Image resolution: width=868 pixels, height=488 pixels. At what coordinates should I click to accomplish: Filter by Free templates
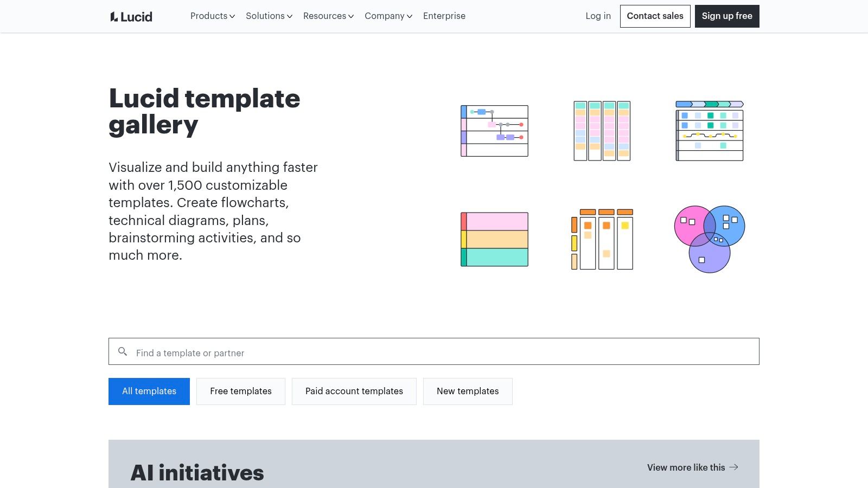tap(241, 391)
